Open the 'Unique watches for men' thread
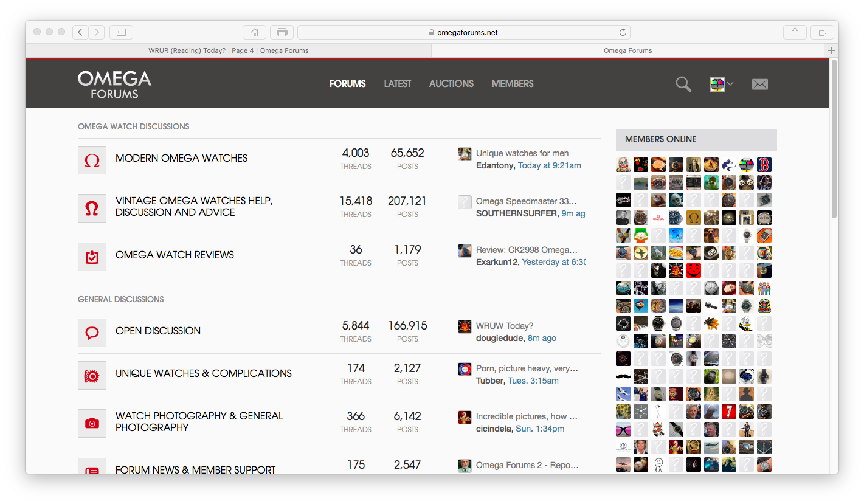864x504 pixels. coord(522,153)
